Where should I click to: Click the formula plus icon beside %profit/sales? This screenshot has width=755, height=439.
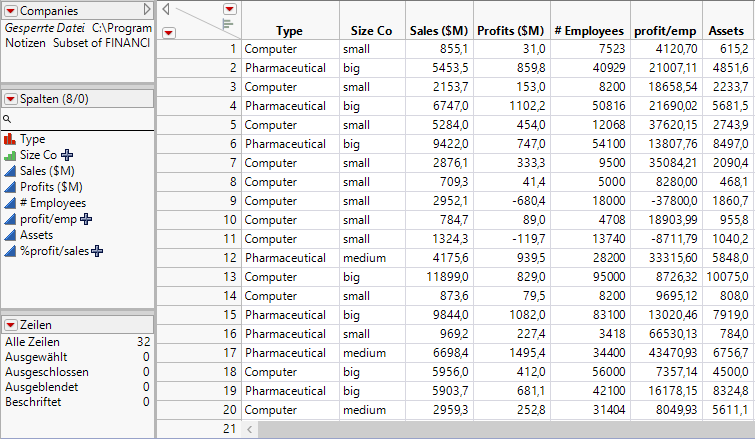point(97,251)
